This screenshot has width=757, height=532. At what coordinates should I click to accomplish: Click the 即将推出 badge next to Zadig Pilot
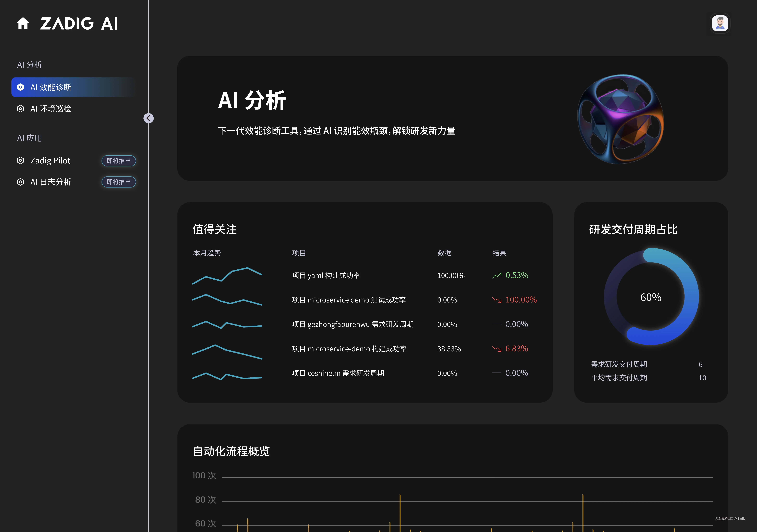coord(119,161)
